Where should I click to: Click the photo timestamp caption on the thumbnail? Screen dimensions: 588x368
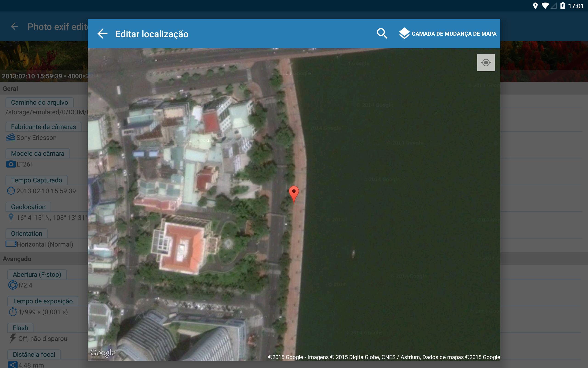pyautogui.click(x=45, y=76)
